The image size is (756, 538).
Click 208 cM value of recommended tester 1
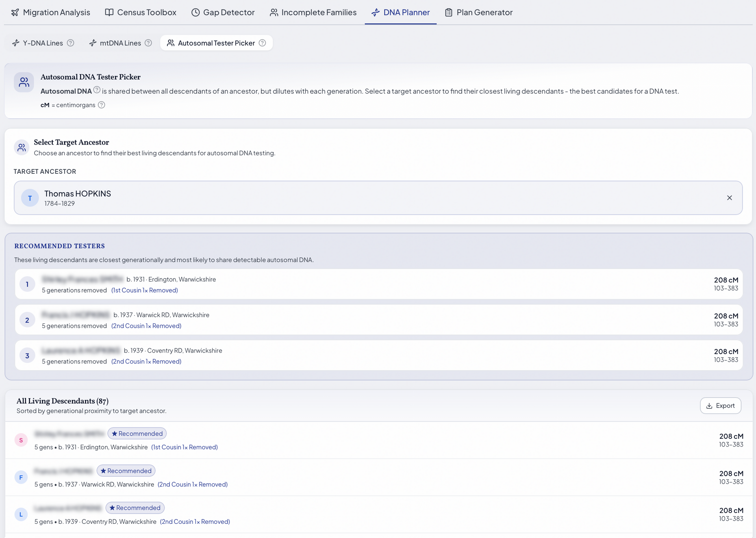[726, 280]
